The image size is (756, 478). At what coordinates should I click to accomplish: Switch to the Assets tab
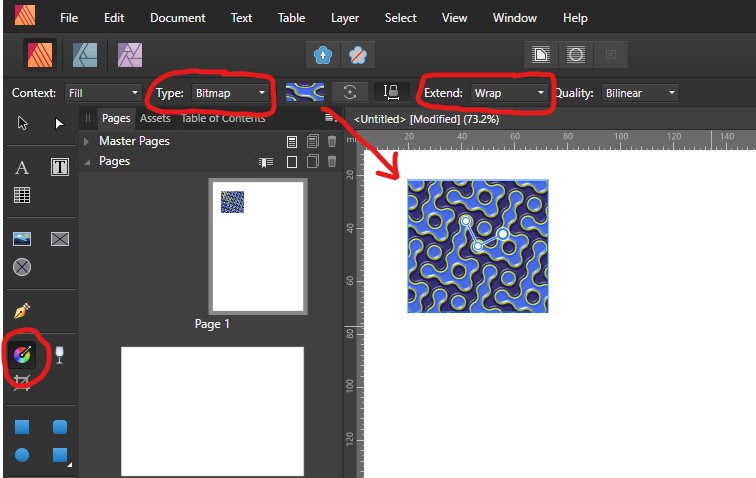pos(155,118)
